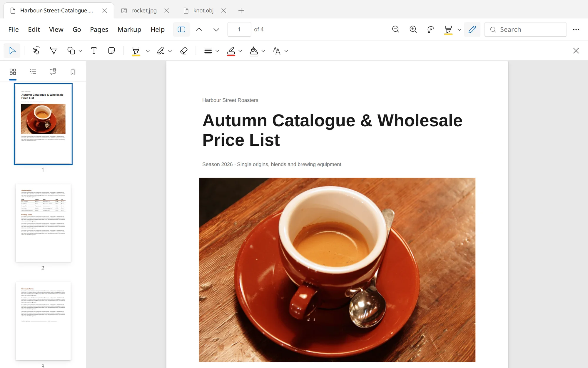Activate the Text box tool
This screenshot has height=368, width=588.
pyautogui.click(x=94, y=51)
